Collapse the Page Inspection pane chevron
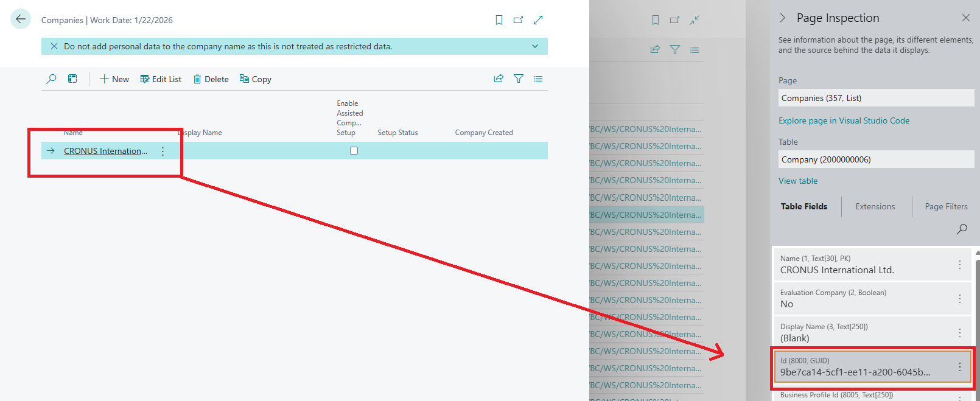The width and height of the screenshot is (980, 401). (x=783, y=18)
